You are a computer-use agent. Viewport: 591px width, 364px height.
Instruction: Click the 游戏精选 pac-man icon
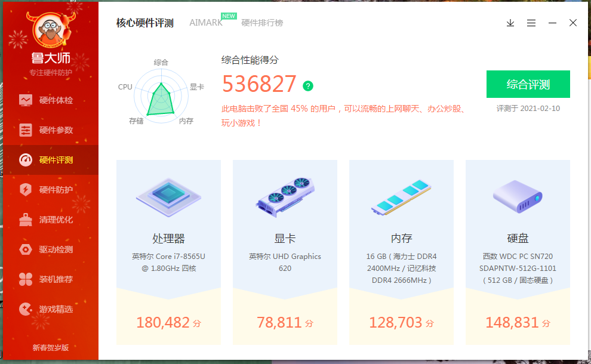(26, 309)
